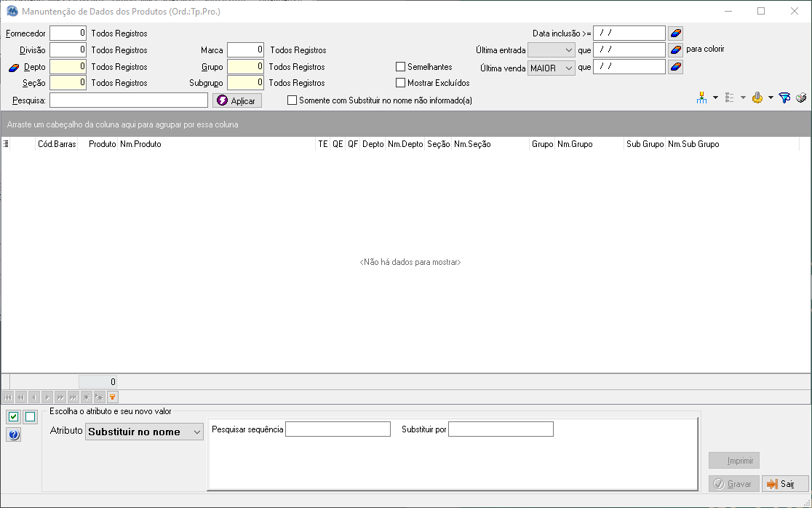Viewport: 812px width, 508px height.
Task: Click the TE column header
Action: [x=322, y=144]
